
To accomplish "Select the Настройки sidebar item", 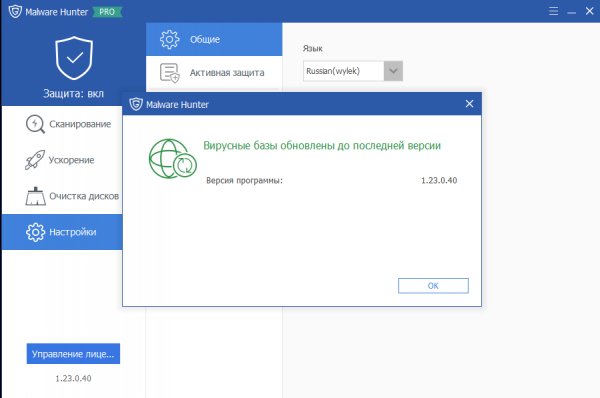I will 62,232.
